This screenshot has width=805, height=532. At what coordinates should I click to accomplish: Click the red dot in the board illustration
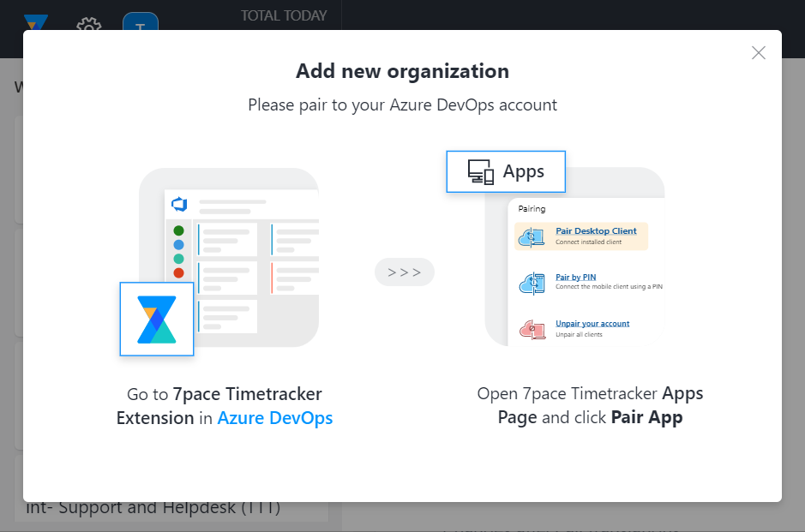[178, 273]
